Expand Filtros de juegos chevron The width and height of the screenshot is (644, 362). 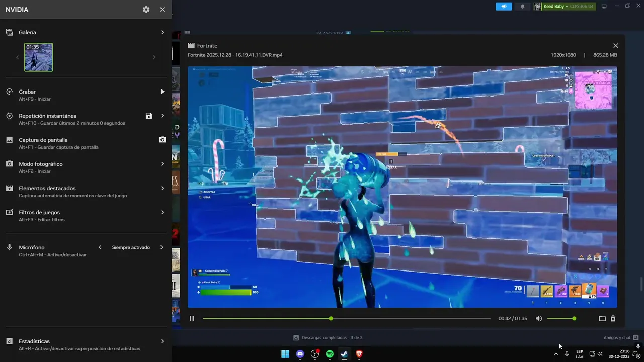(162, 212)
